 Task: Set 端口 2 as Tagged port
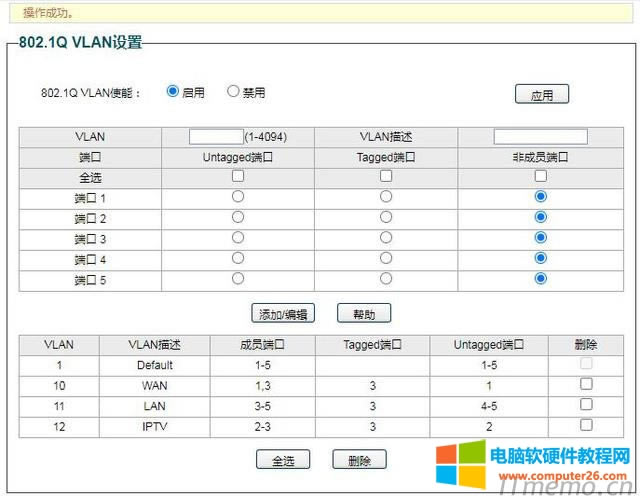point(386,217)
